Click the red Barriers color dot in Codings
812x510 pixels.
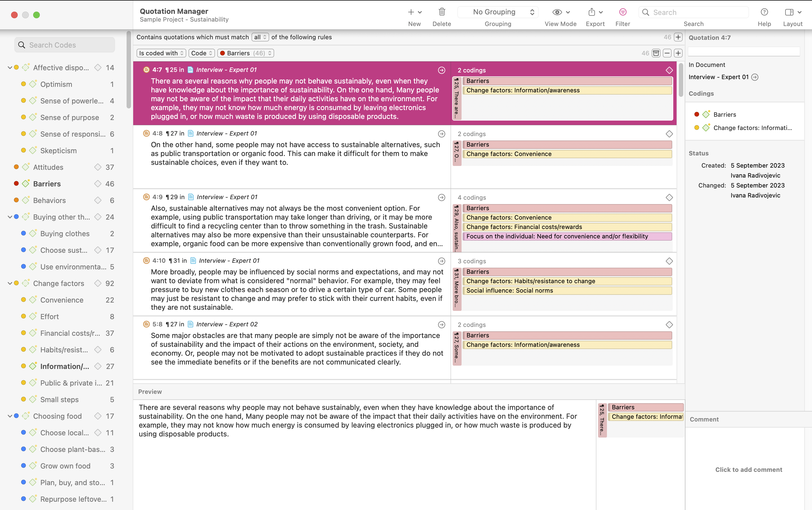point(697,114)
